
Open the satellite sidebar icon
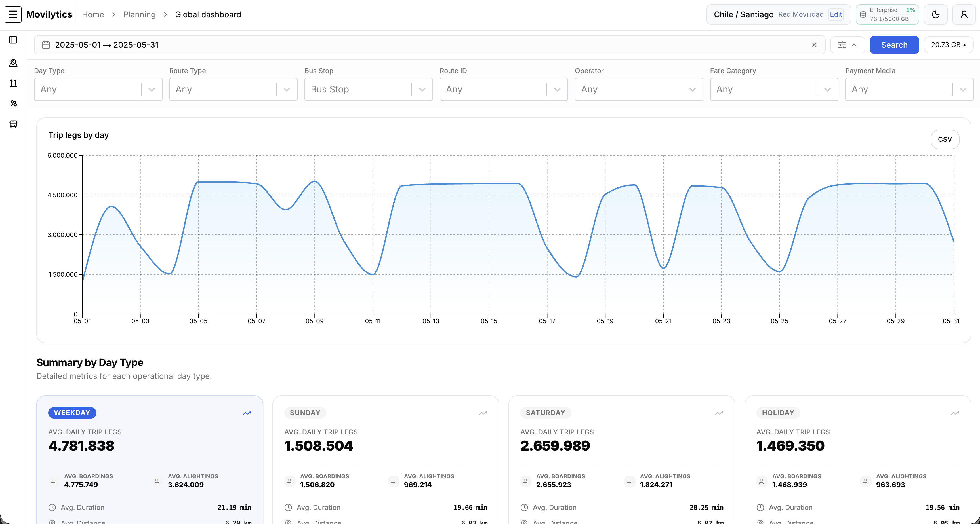pyautogui.click(x=13, y=103)
